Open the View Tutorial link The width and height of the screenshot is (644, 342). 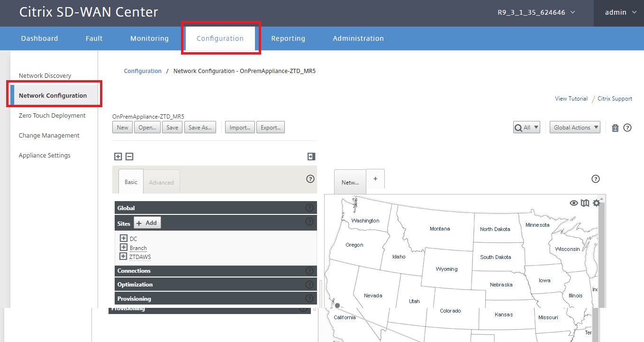571,99
